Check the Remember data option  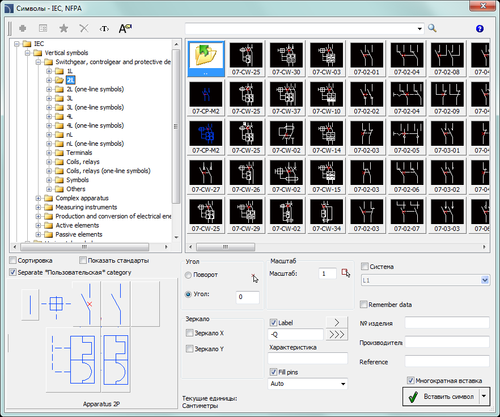(364, 304)
